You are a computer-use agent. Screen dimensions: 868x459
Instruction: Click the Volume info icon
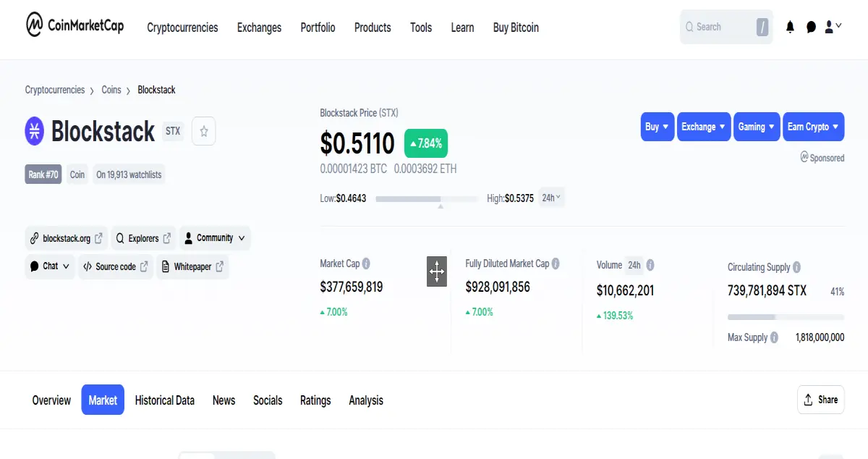point(650,265)
